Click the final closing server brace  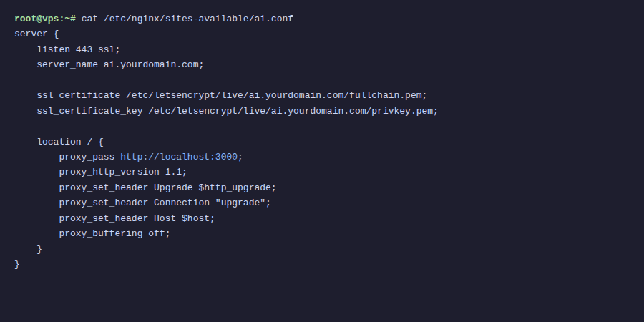(x=17, y=264)
